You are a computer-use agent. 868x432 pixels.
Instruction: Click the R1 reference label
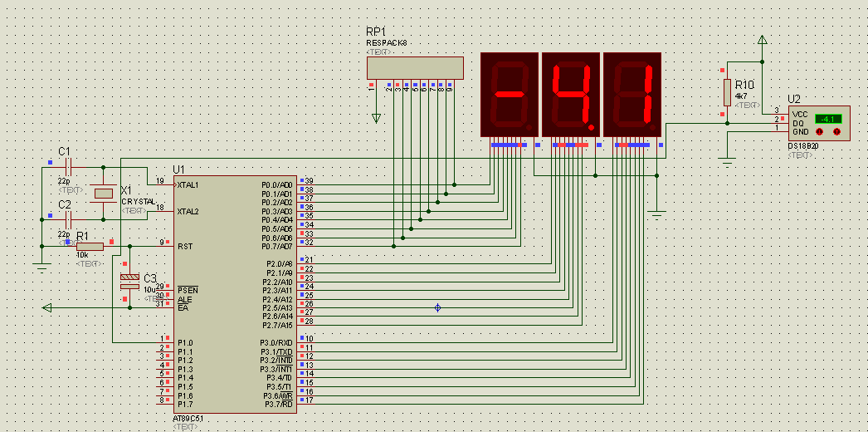coord(82,237)
